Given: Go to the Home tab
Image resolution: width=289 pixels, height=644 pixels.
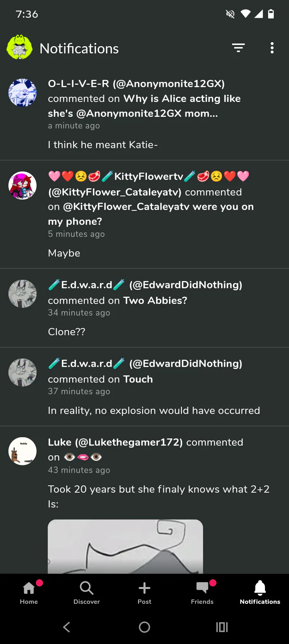Looking at the screenshot, I should point(29,592).
